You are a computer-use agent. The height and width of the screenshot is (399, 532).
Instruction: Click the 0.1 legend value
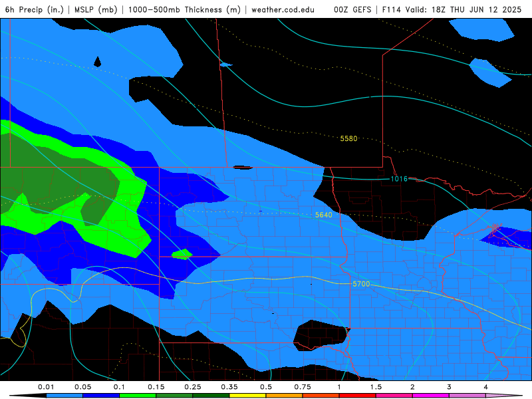point(119,387)
